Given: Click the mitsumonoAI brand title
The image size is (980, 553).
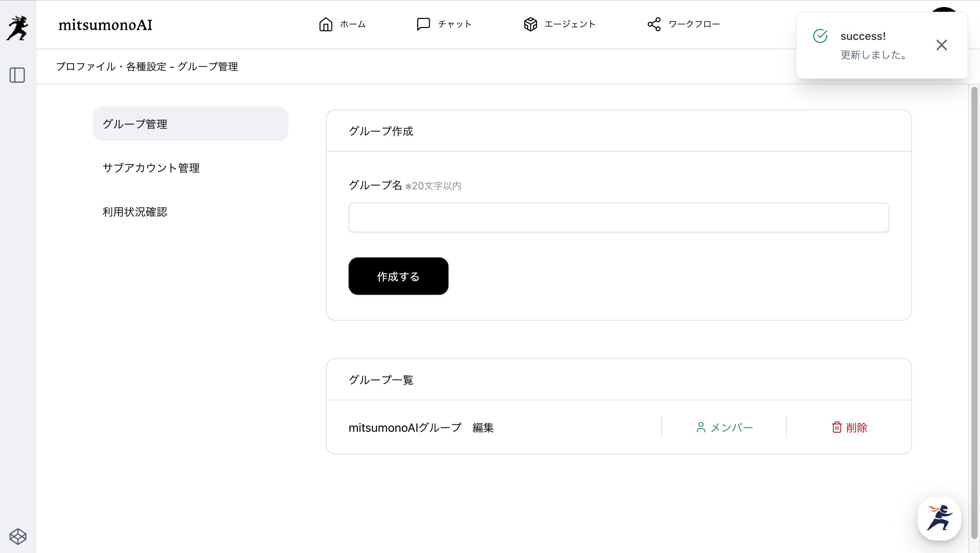Looking at the screenshot, I should coord(105,25).
